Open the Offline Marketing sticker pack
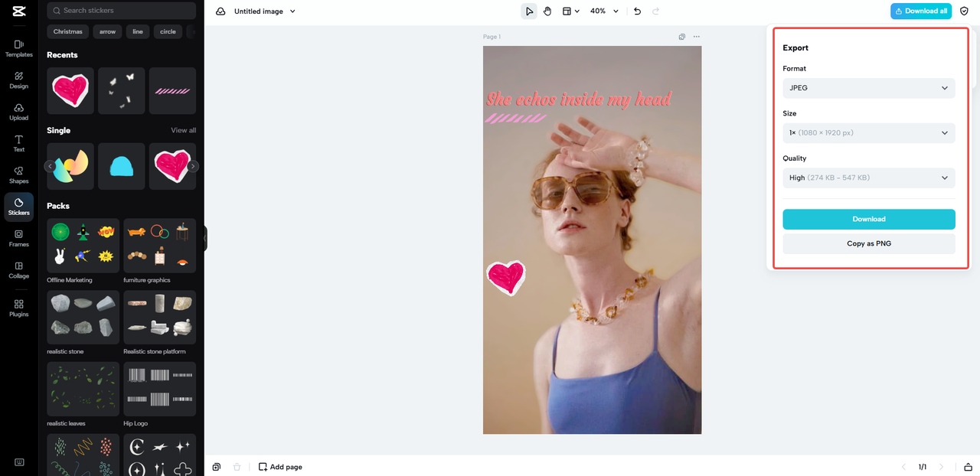 click(x=83, y=246)
